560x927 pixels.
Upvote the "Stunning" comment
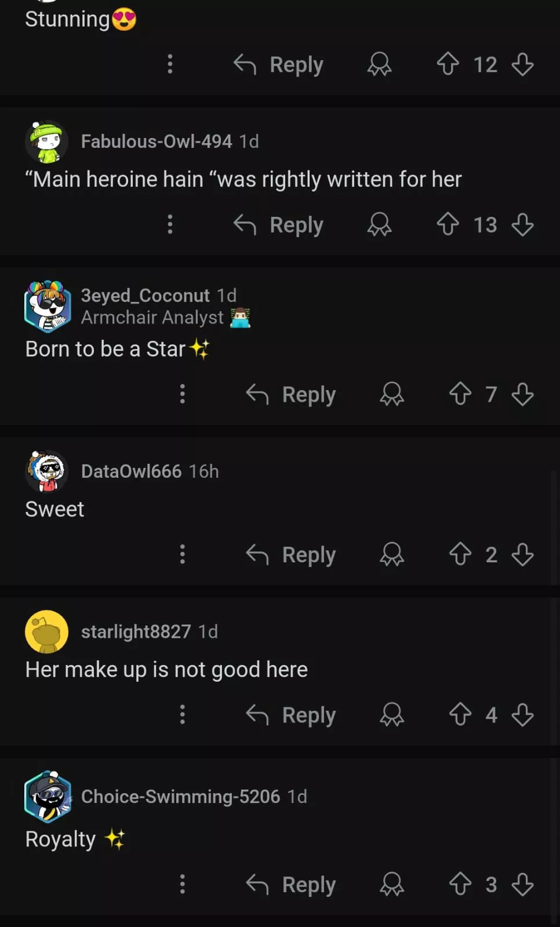point(448,64)
